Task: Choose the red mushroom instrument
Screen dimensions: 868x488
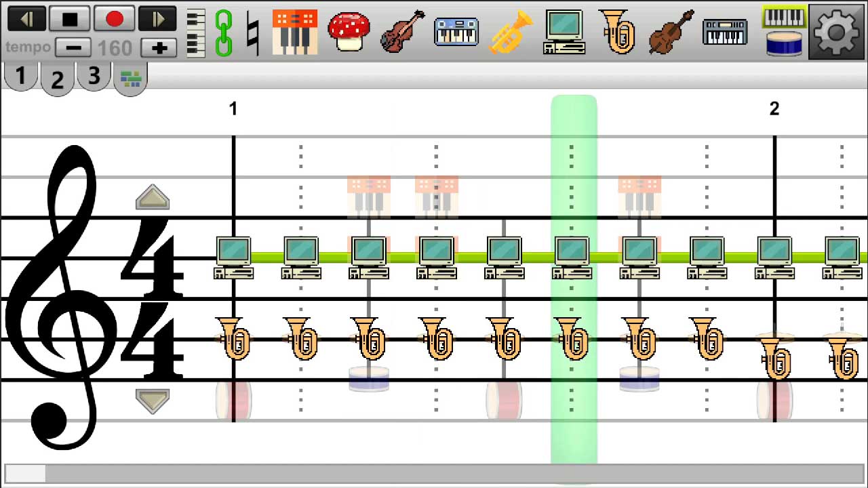Action: pyautogui.click(x=349, y=32)
